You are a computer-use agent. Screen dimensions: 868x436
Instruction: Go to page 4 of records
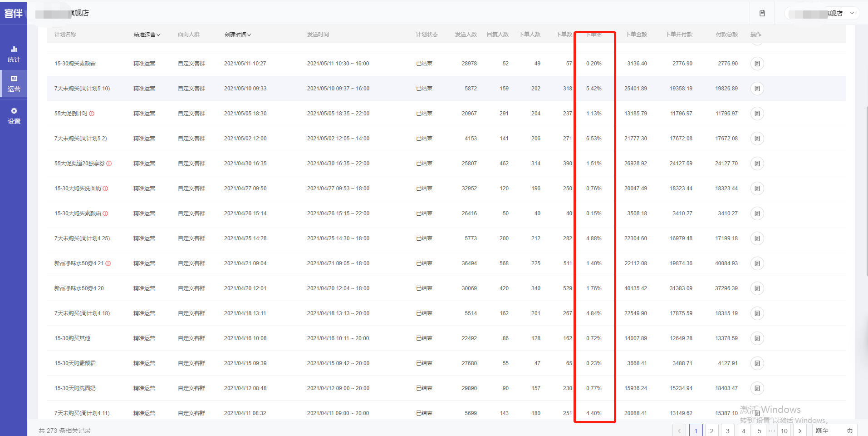point(743,431)
